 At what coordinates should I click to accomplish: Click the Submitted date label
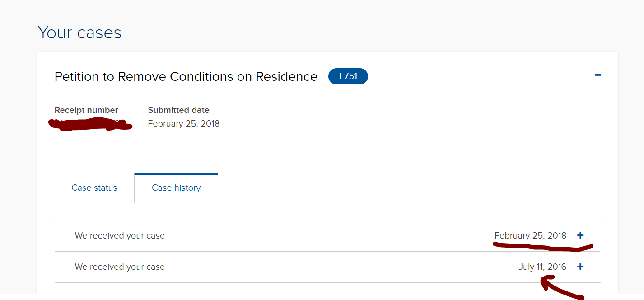pos(178,110)
